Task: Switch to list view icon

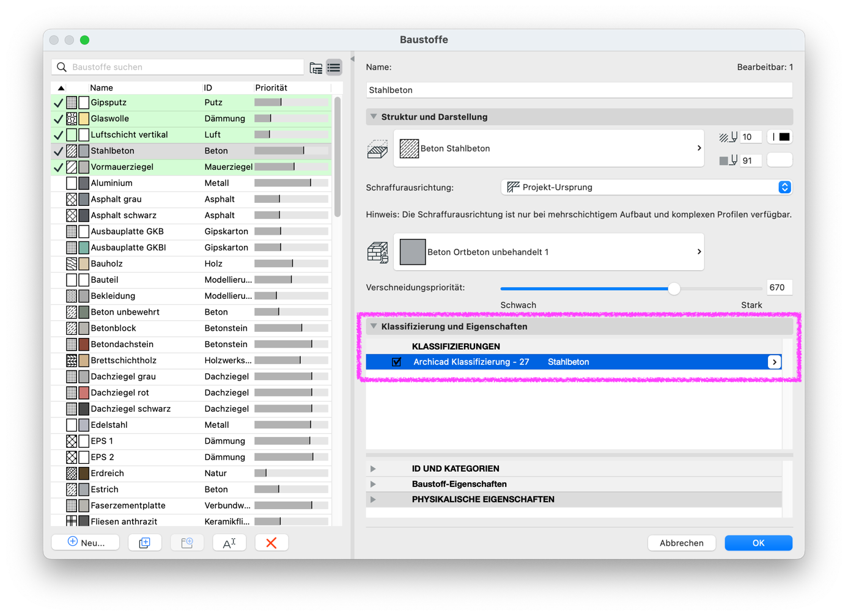Action: click(334, 68)
